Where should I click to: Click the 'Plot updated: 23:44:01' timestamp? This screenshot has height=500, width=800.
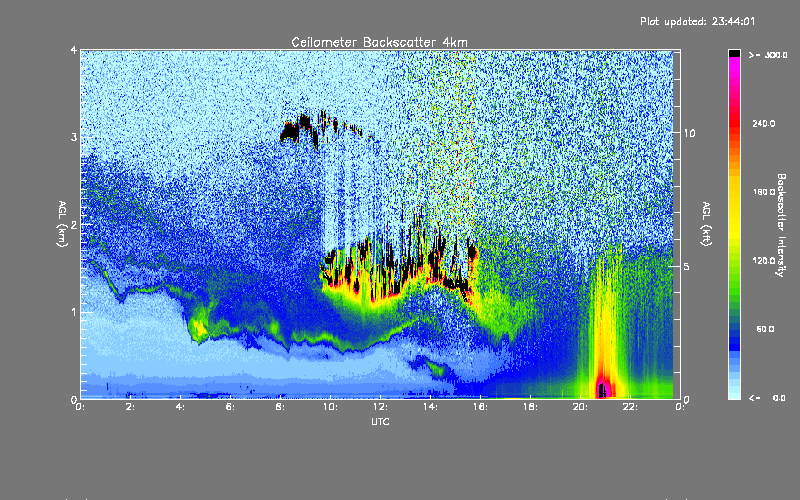click(697, 21)
